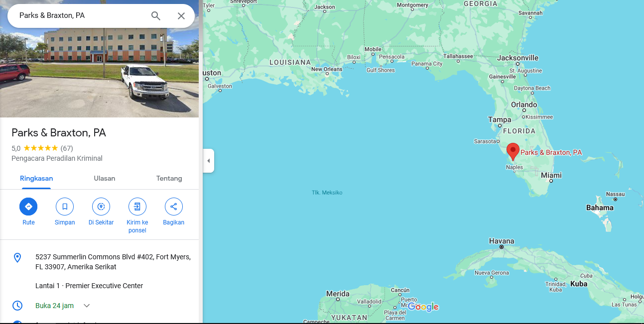Click the Cancún label on the map
This screenshot has width=644, height=324.
(400, 290)
